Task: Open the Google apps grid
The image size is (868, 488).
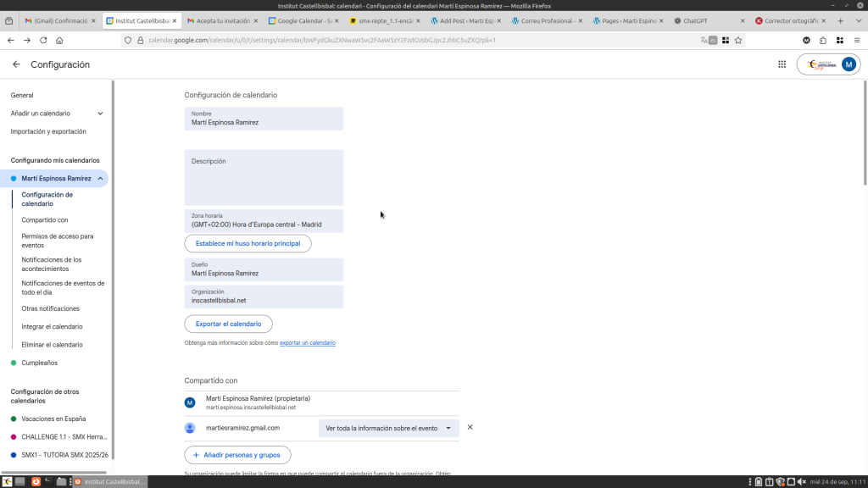Action: [x=782, y=64]
